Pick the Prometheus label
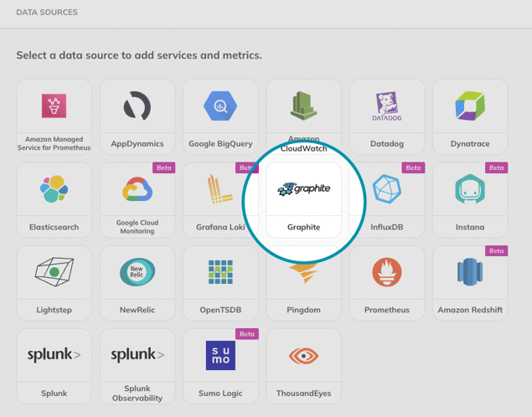This screenshot has width=532, height=417. coord(387,310)
